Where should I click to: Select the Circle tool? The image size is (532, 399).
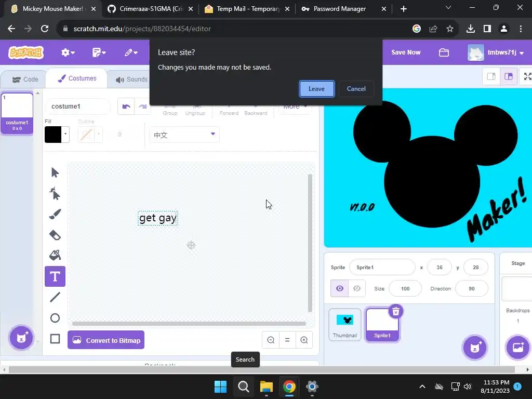click(55, 318)
